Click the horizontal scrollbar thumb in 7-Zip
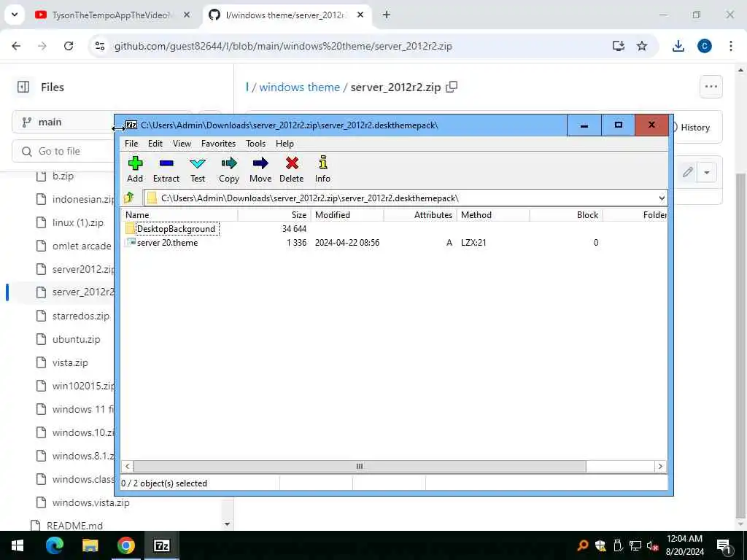747x560 pixels. click(360, 466)
